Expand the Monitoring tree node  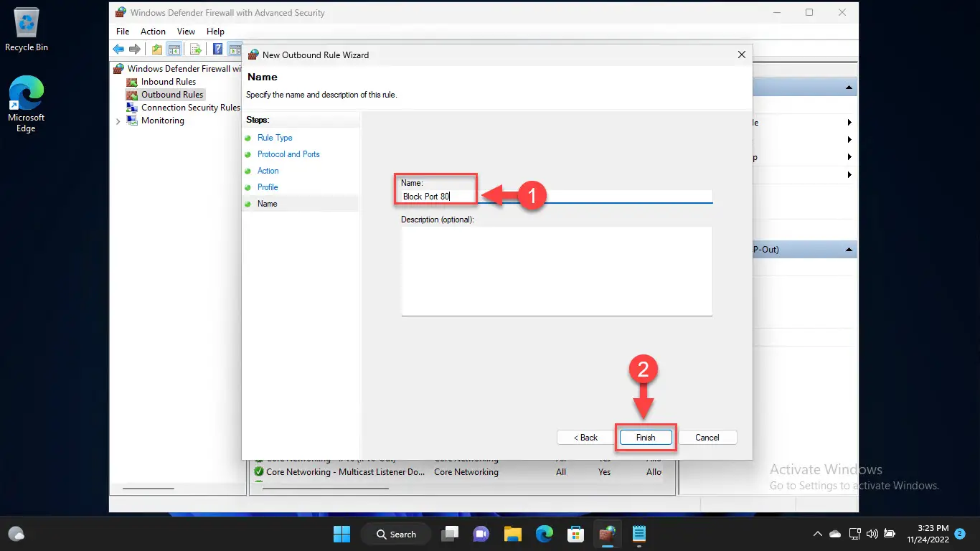point(118,121)
